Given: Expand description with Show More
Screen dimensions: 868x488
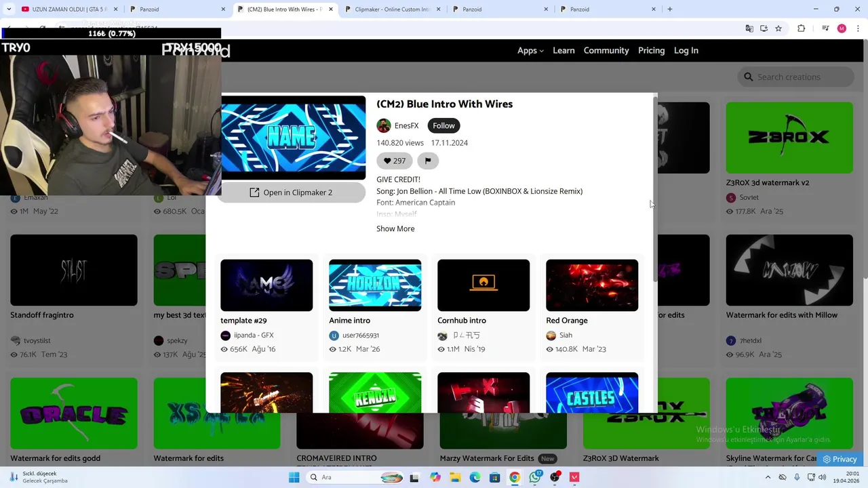Looking at the screenshot, I should [x=395, y=228].
